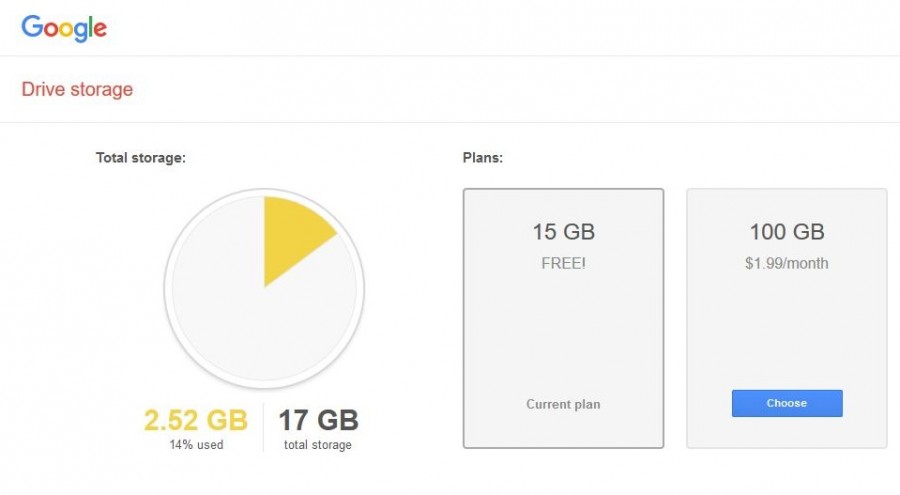
Task: Choose the 100 GB plan
Action: pos(787,403)
